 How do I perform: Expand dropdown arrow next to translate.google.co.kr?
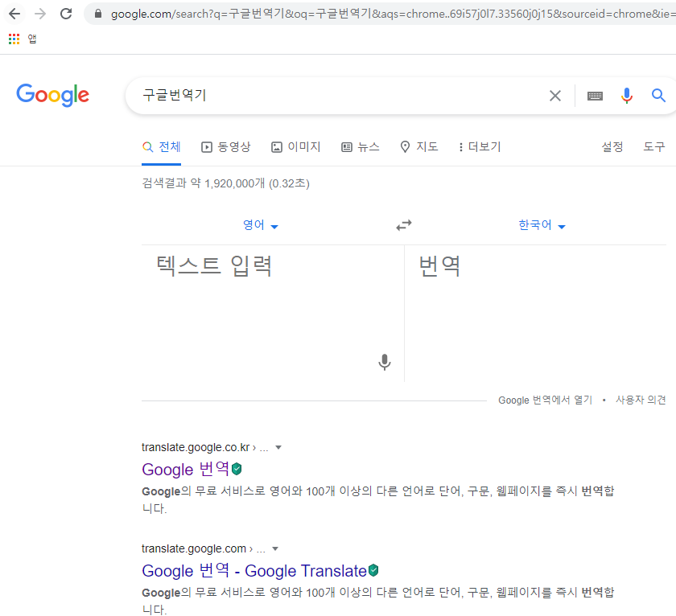(x=278, y=447)
